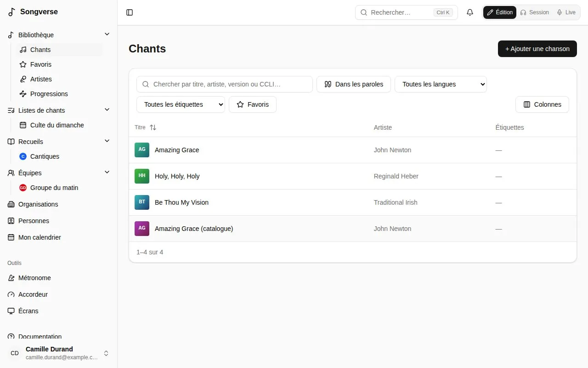Click the Favoris star icon in sidebar

pyautogui.click(x=23, y=64)
